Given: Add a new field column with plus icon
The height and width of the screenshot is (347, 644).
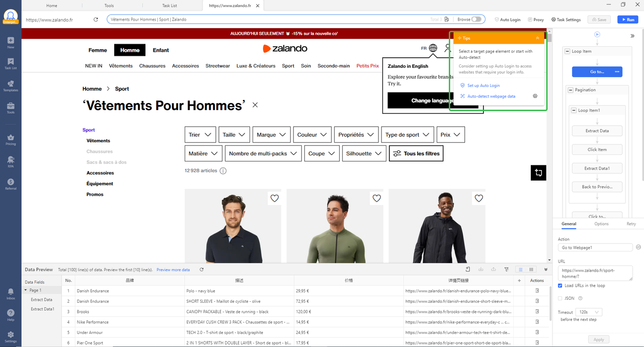Looking at the screenshot, I should pyautogui.click(x=519, y=281).
